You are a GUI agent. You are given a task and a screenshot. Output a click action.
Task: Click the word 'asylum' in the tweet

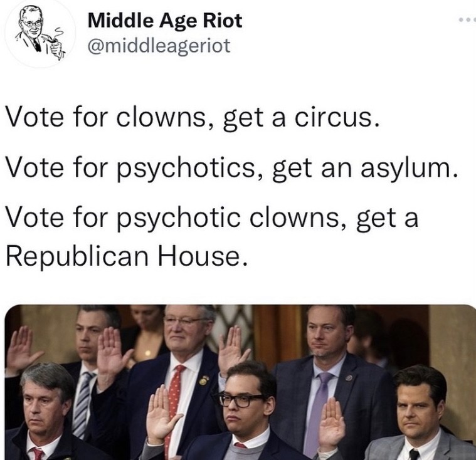tap(409, 169)
